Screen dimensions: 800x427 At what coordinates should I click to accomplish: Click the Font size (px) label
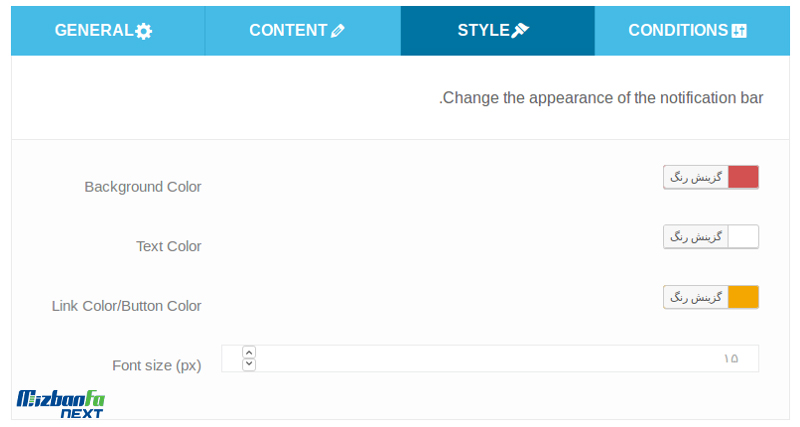point(157,366)
